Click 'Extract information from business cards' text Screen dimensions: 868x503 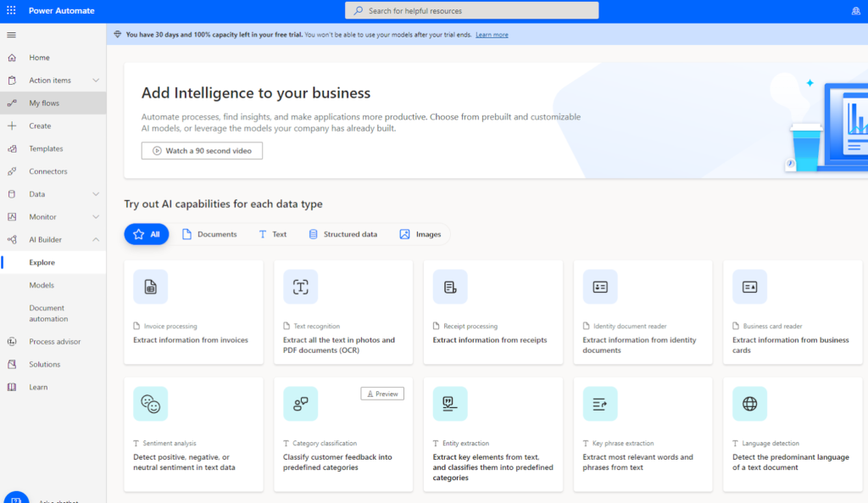791,345
